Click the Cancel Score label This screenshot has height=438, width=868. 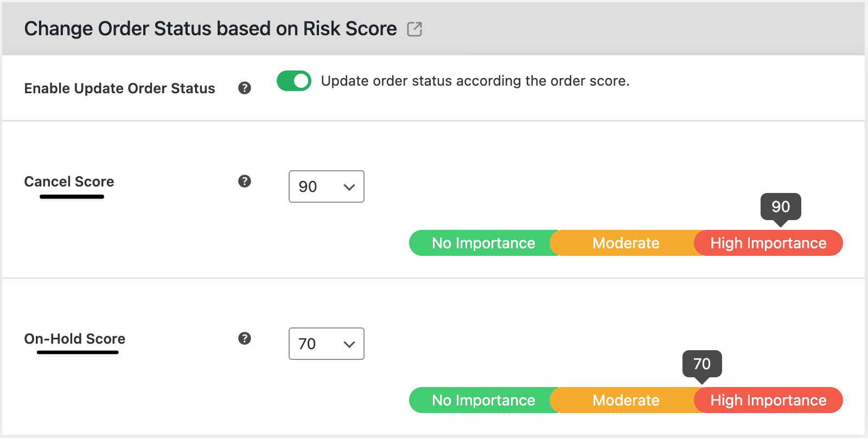(x=69, y=182)
